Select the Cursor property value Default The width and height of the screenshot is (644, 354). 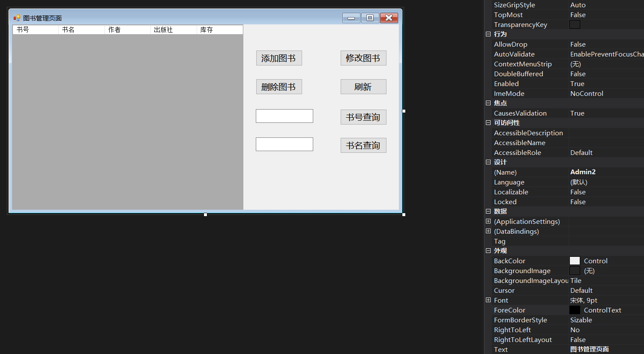(x=581, y=291)
